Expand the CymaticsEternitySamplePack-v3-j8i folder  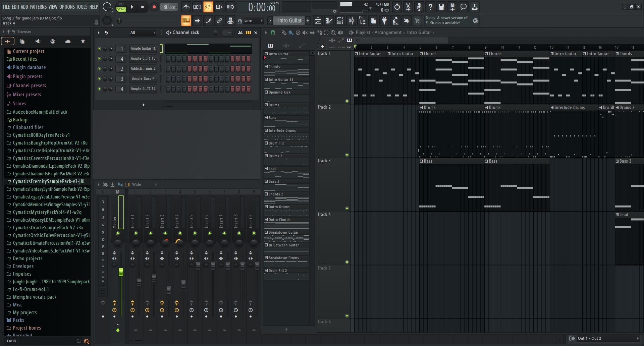point(48,181)
